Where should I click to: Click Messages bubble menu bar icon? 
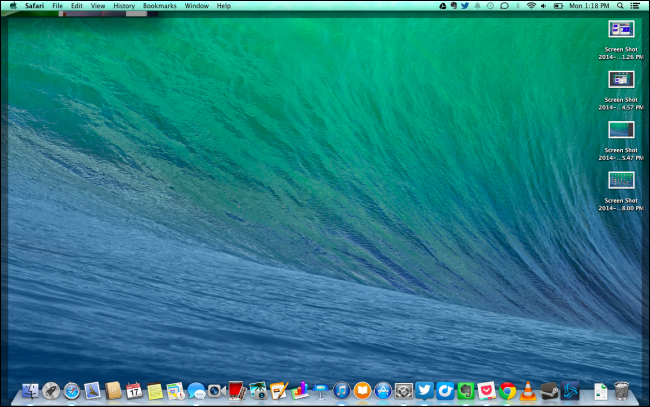(x=504, y=6)
